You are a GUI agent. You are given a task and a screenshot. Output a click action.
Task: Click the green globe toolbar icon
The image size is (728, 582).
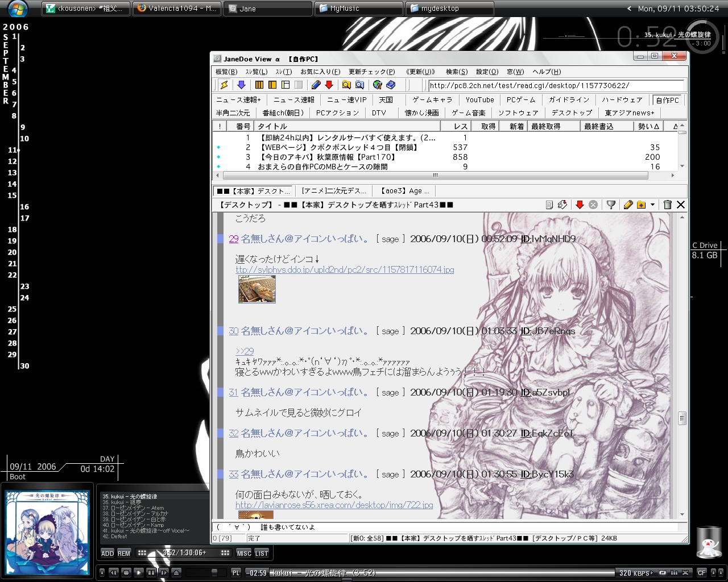point(377,85)
